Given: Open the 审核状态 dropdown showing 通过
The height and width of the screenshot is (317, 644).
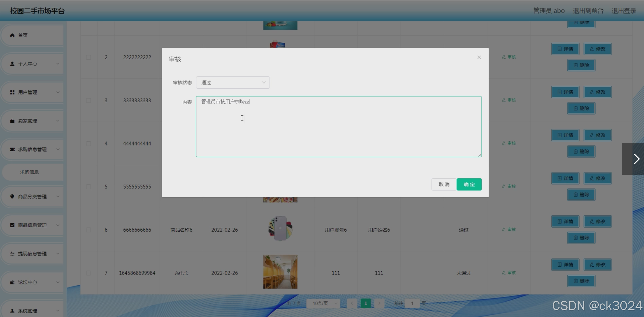Looking at the screenshot, I should coord(233,83).
